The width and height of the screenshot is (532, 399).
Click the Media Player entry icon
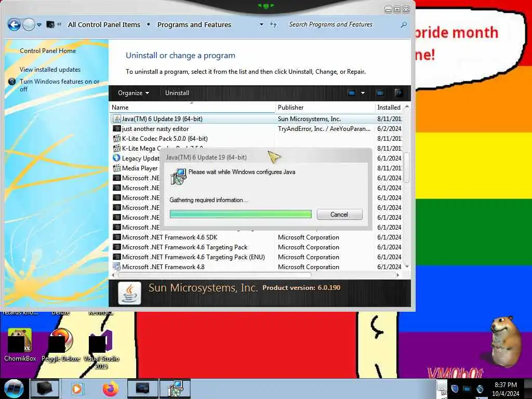(116, 168)
